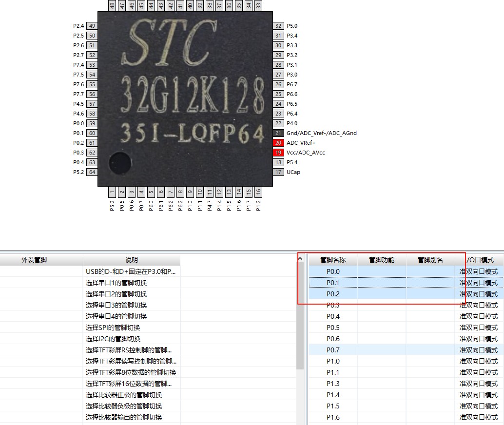504x425 pixels.
Task: Click the "Gnd/ADC_Vref-/ADC_AGnd" pin label
Action: (x=321, y=133)
